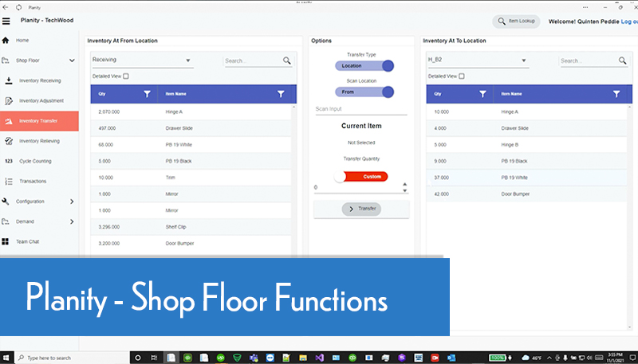638x364 pixels.
Task: Select Hinge A row with qty 10.000
Action: click(x=526, y=112)
